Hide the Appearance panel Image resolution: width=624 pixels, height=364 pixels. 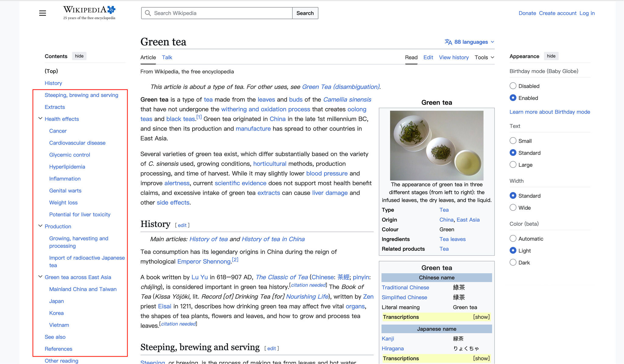pos(551,56)
